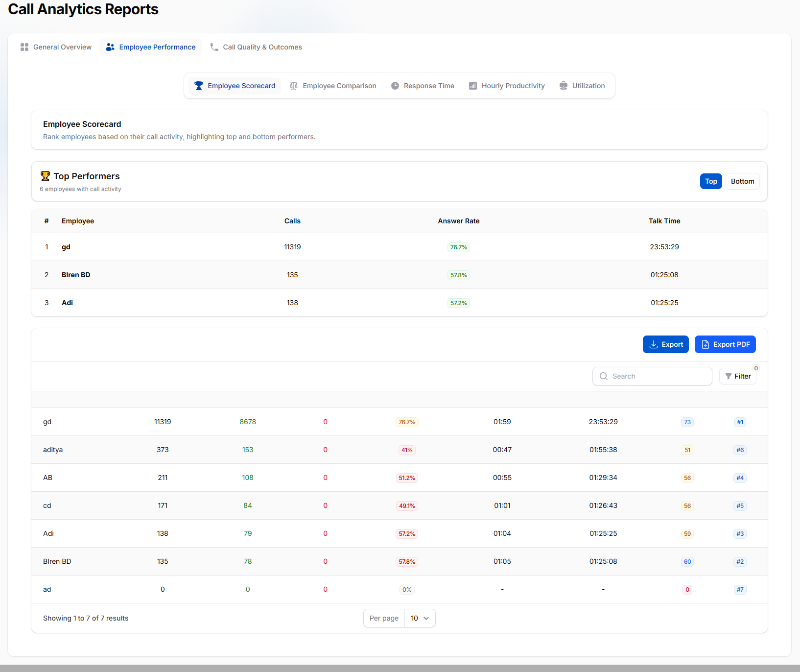The height and width of the screenshot is (672, 800).
Task: Open the Employee Performance tab
Action: click(151, 47)
